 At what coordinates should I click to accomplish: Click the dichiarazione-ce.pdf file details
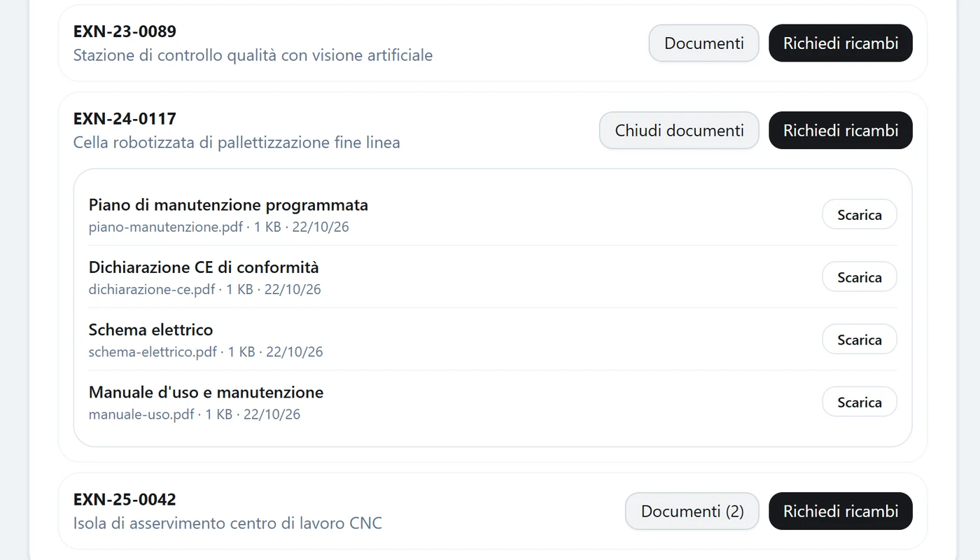(204, 289)
